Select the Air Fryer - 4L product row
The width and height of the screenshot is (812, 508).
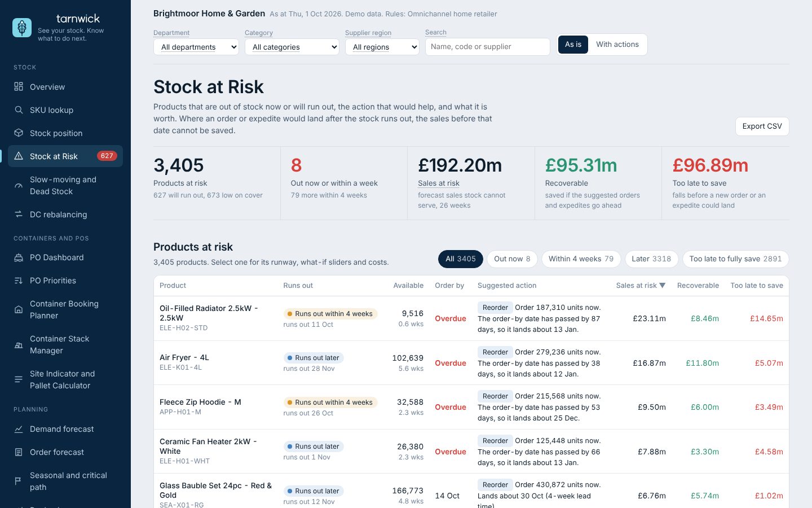click(x=471, y=363)
